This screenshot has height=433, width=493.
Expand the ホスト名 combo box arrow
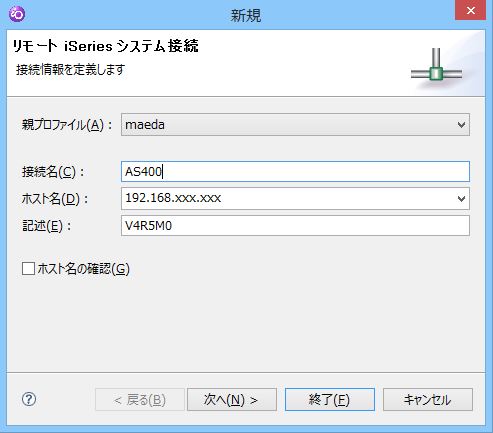461,199
